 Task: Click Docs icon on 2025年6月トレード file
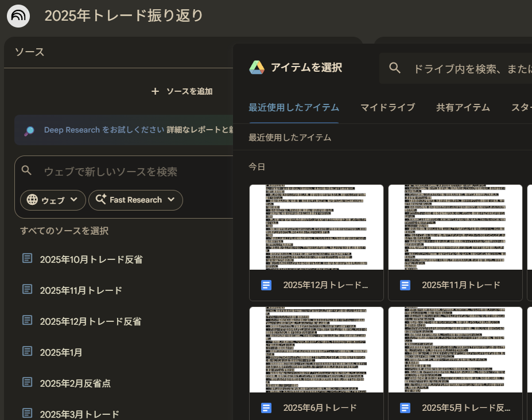[x=266, y=408]
